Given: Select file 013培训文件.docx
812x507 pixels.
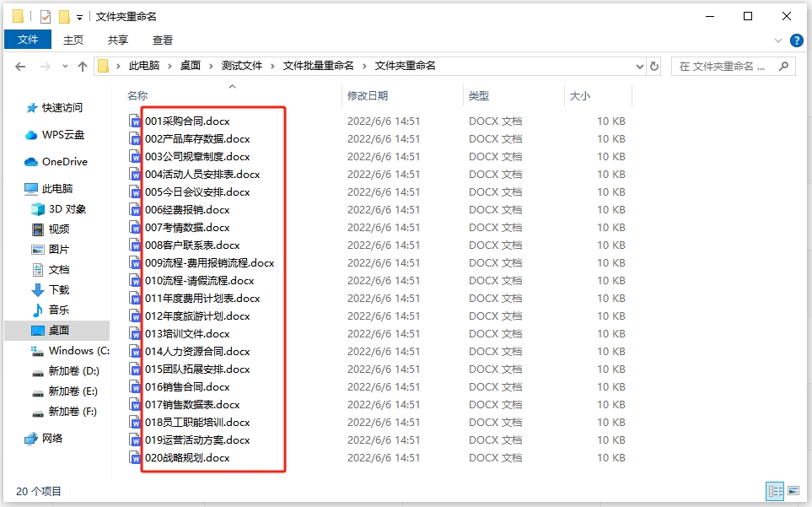Looking at the screenshot, I should click(187, 333).
